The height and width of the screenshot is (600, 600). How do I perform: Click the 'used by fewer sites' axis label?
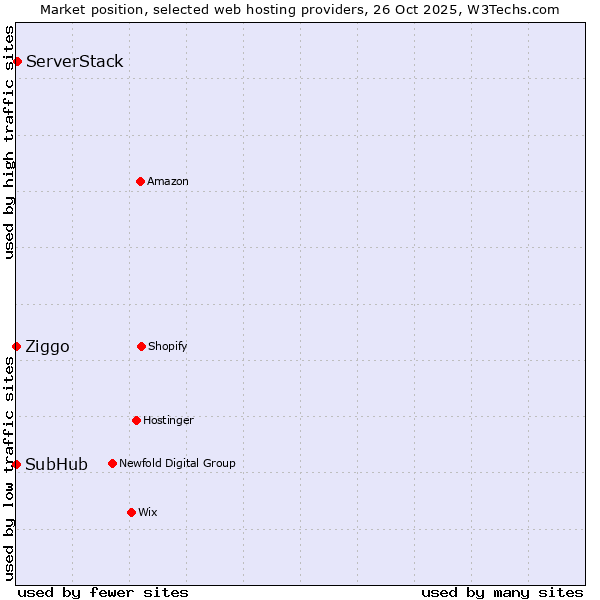point(103,592)
